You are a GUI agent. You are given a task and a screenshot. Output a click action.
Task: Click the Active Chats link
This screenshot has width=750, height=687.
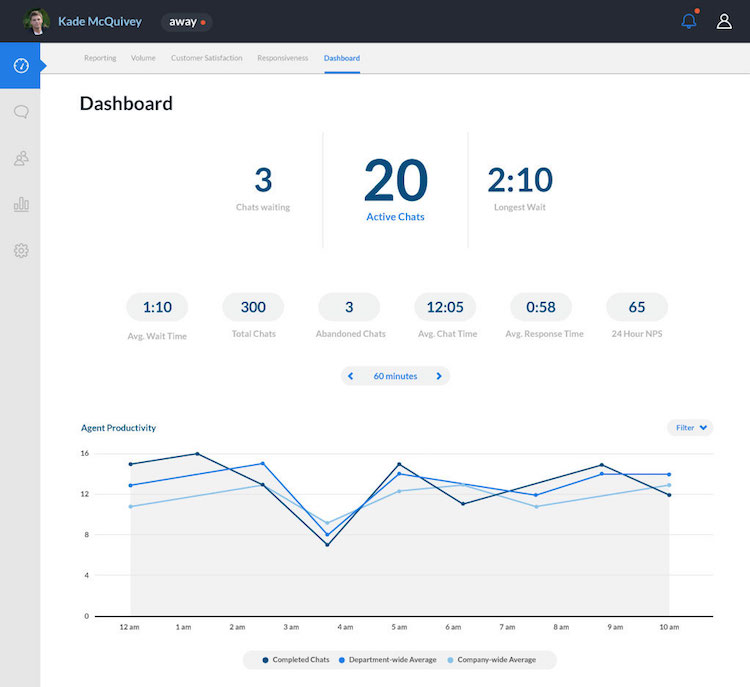point(395,217)
